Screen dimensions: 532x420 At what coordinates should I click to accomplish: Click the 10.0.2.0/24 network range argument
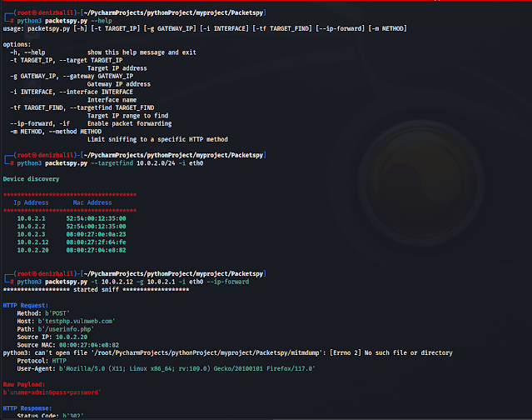coord(156,163)
